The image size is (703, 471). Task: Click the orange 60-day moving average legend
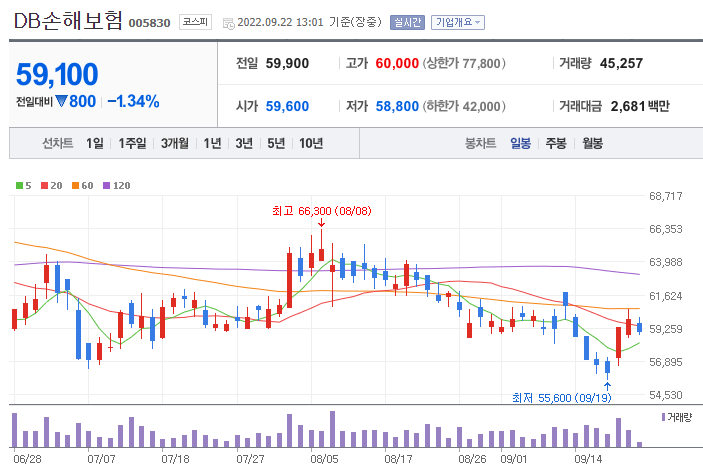82,186
